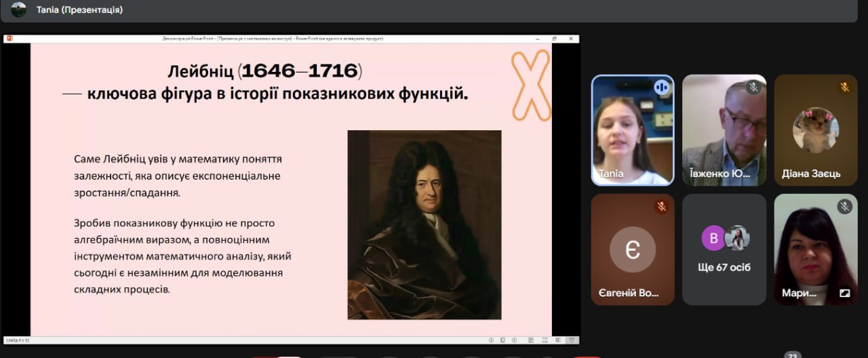This screenshot has height=358, width=868.
Task: Toggle muted mic icon on Ївженко tile
Action: point(753,87)
